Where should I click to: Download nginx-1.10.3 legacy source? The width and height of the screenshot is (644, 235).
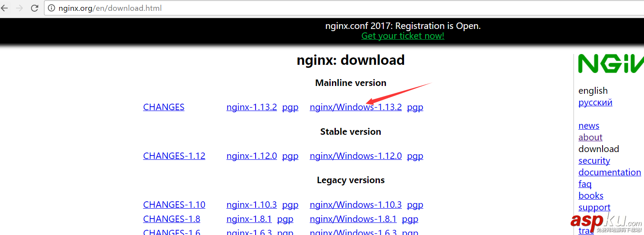[x=252, y=205]
